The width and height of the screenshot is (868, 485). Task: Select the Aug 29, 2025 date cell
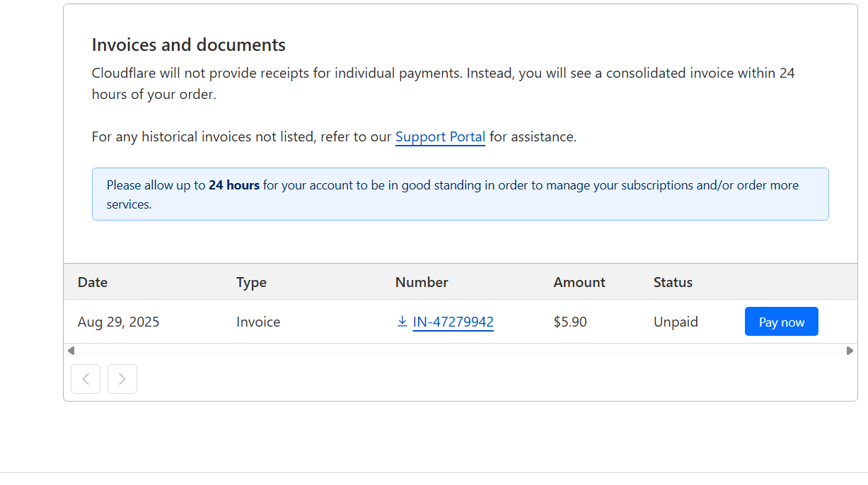[x=119, y=322]
